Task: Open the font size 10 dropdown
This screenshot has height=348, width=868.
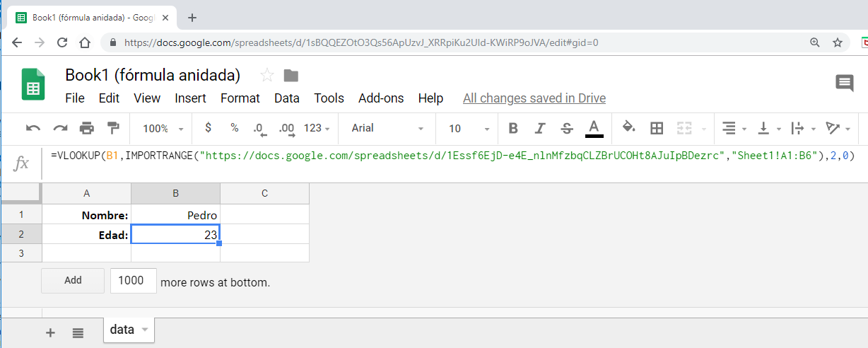Action: (469, 128)
